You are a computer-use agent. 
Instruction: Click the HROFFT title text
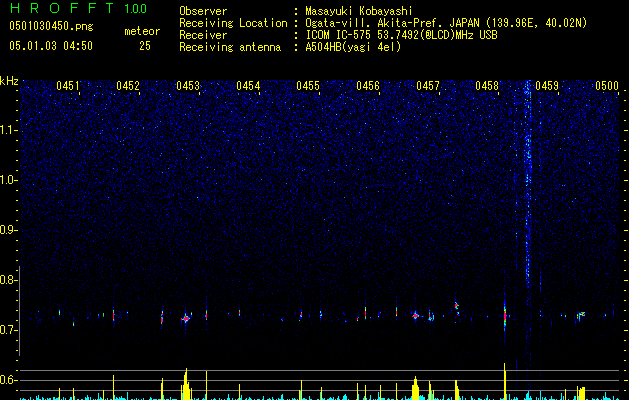click(x=63, y=8)
